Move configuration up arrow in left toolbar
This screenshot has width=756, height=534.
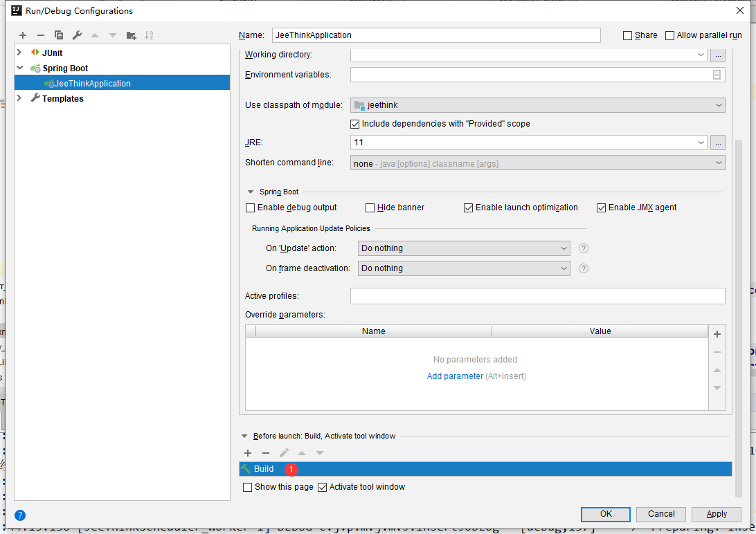pyautogui.click(x=95, y=35)
